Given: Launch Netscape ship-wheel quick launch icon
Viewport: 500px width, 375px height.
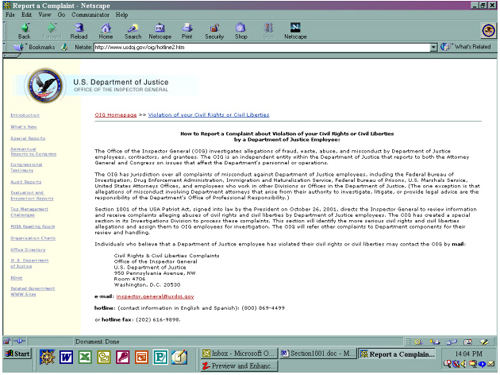Looking at the screenshot, I should click(47, 358).
